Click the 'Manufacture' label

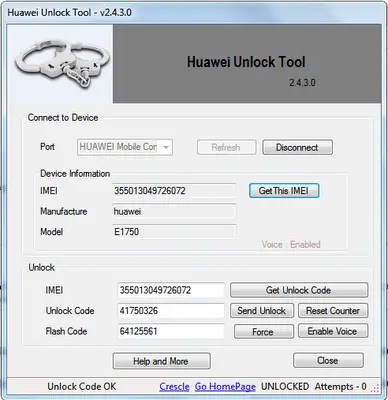(x=64, y=211)
